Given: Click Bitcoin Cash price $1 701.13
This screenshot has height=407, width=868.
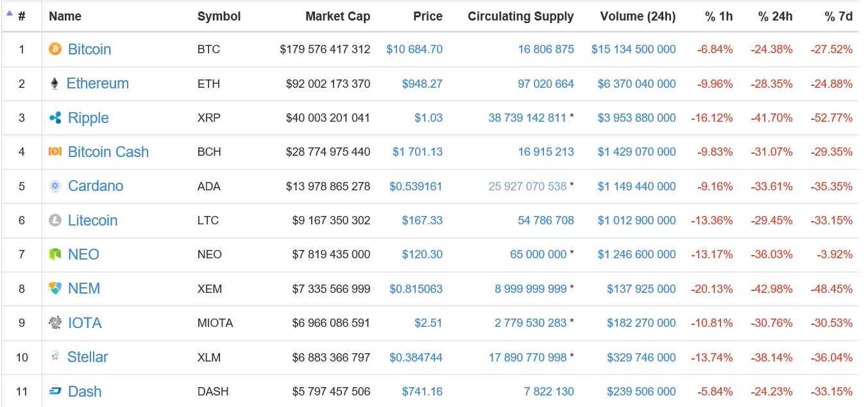Looking at the screenshot, I should [x=418, y=152].
